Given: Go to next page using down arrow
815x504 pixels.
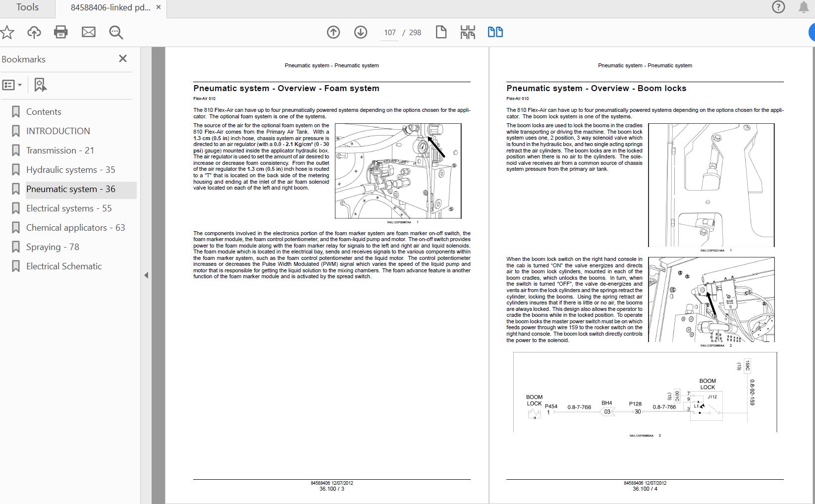Looking at the screenshot, I should (x=361, y=33).
